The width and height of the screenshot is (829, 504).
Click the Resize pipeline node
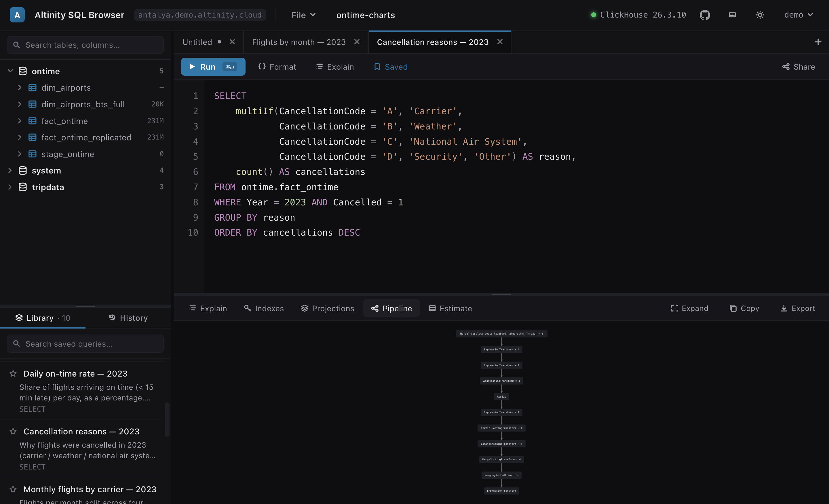[x=501, y=397]
